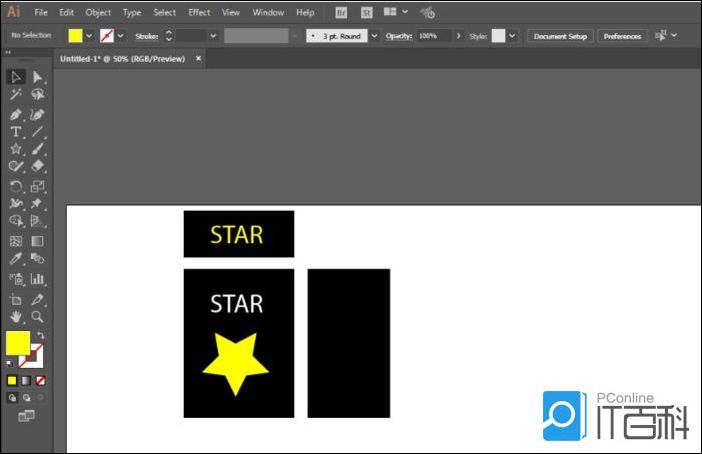Image resolution: width=702 pixels, height=454 pixels.
Task: Select the Zoom magnifier tool
Action: (37, 316)
